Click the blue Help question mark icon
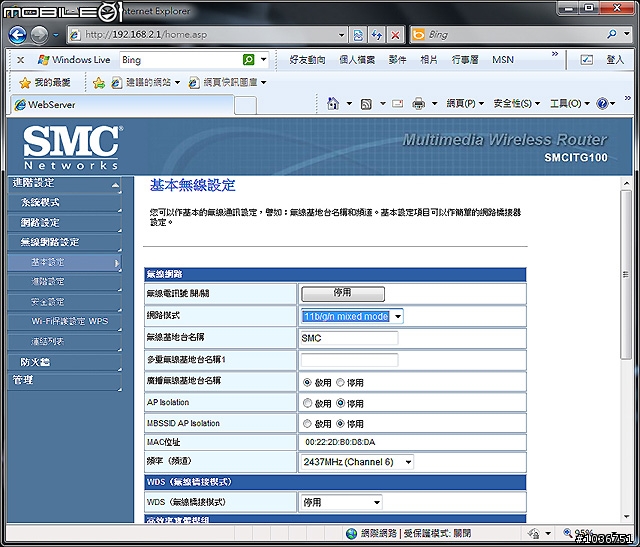 (602, 104)
